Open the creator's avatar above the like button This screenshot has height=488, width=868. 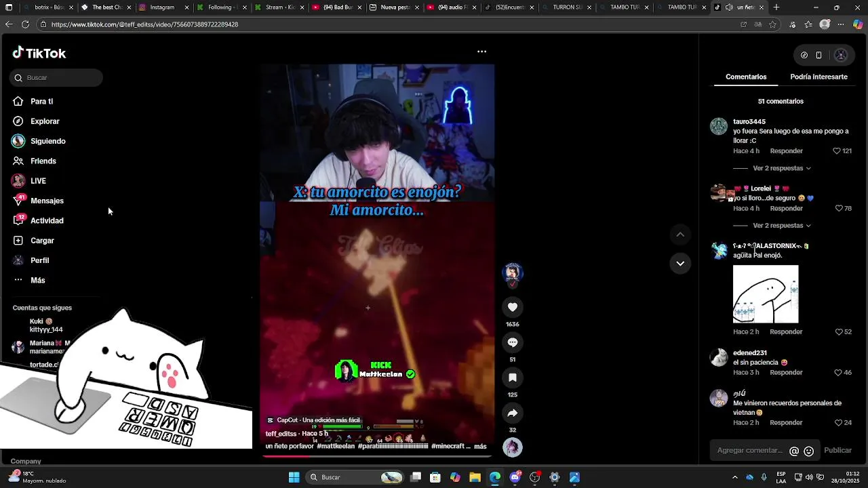point(513,272)
